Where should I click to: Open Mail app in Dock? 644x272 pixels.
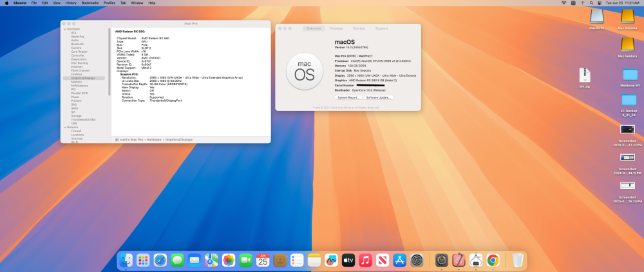point(194,260)
